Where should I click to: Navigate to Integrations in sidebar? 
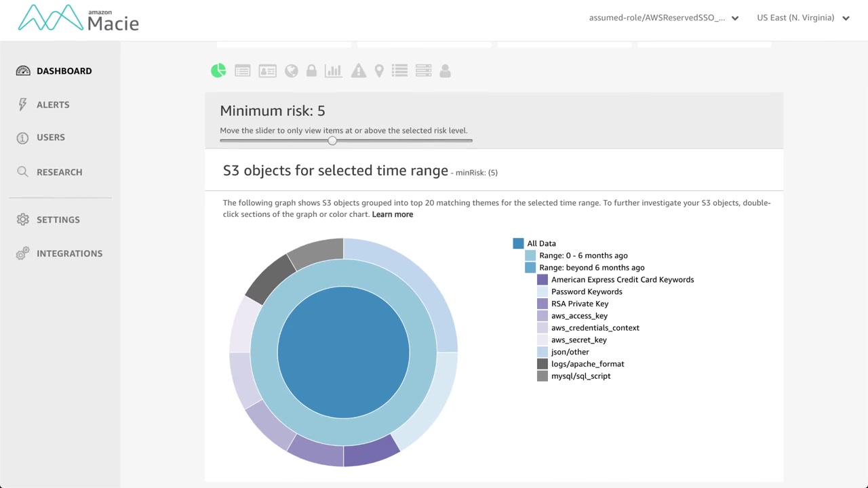69,253
